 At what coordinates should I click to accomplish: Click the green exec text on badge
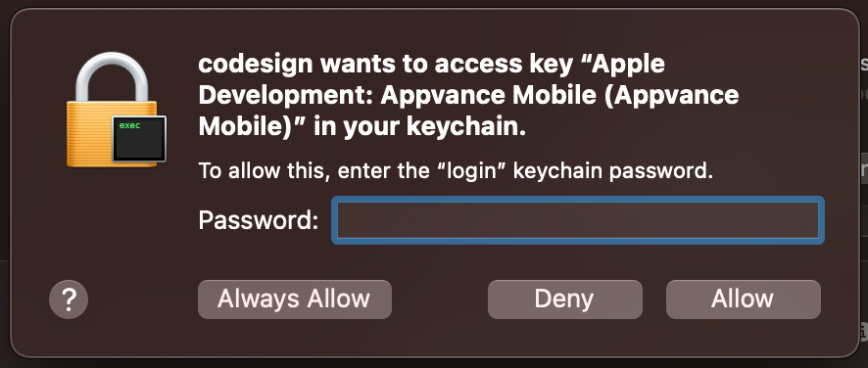pyautogui.click(x=129, y=125)
